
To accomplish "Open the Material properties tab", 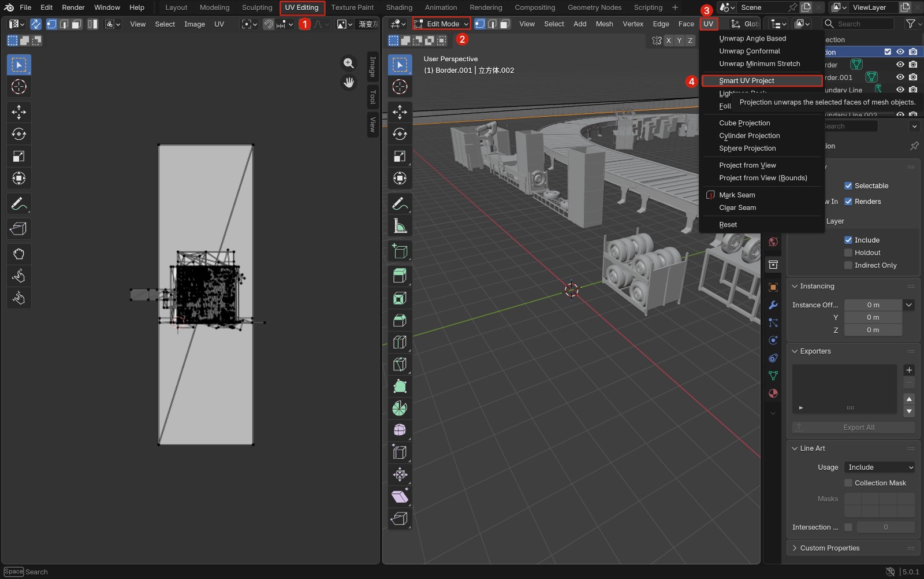I will pos(773,394).
